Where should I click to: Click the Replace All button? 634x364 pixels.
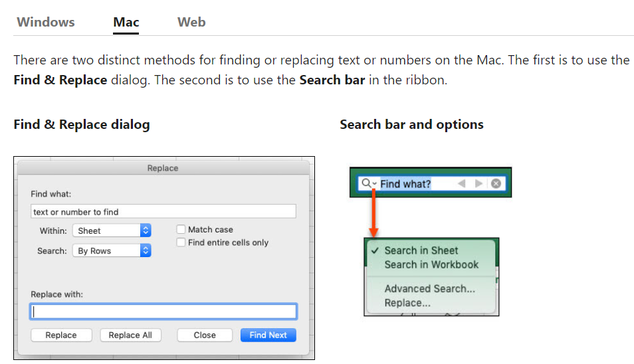pyautogui.click(x=130, y=335)
